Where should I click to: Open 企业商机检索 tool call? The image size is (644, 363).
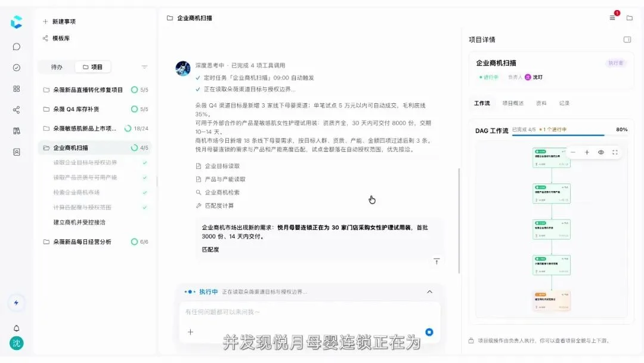[218, 192]
